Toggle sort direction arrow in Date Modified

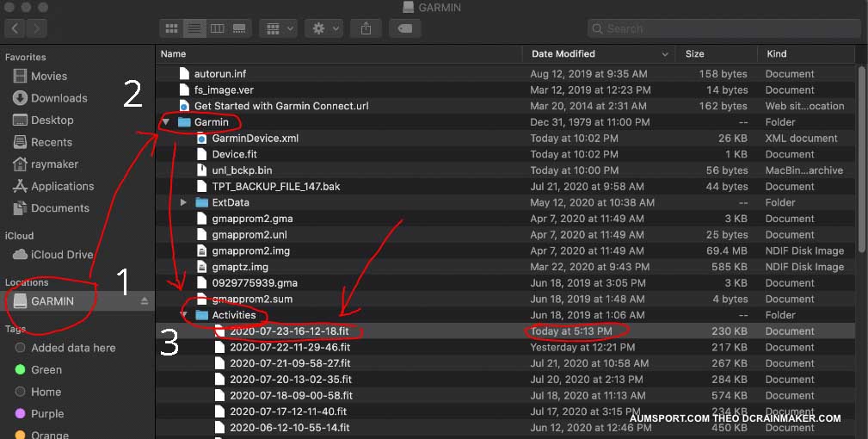click(x=665, y=54)
